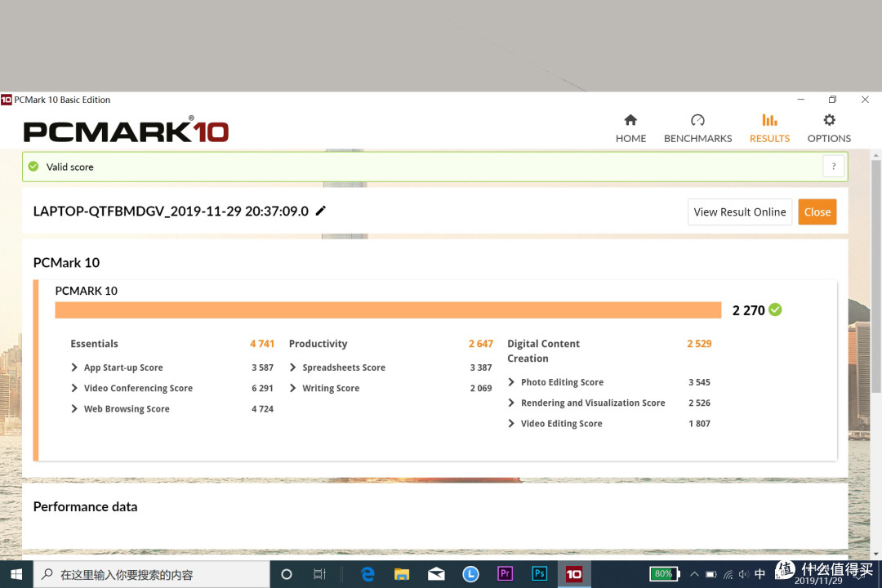Click the Digital Content Creation score 2 529
The height and width of the screenshot is (588, 882).
(699, 344)
